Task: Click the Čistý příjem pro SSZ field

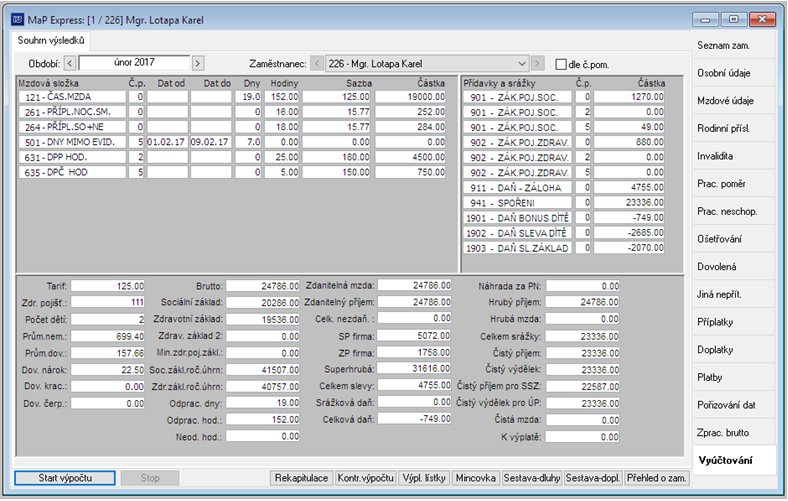Action: click(x=582, y=386)
